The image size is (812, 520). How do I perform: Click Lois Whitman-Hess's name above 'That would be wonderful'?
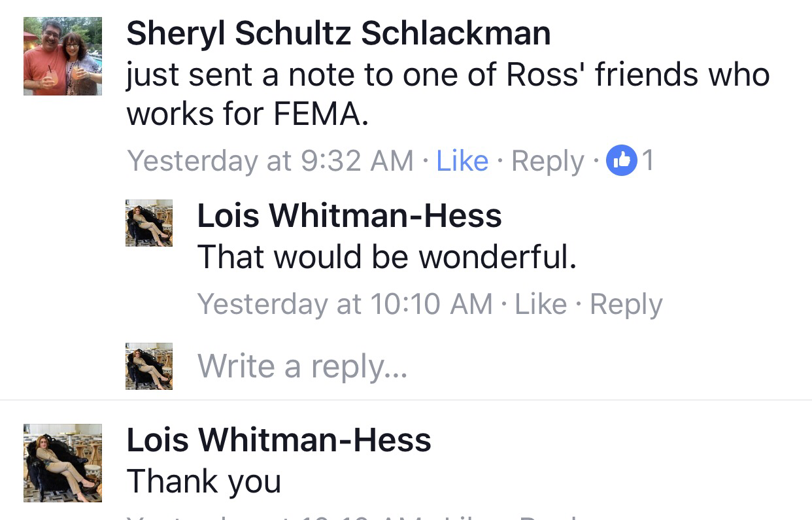pyautogui.click(x=349, y=215)
